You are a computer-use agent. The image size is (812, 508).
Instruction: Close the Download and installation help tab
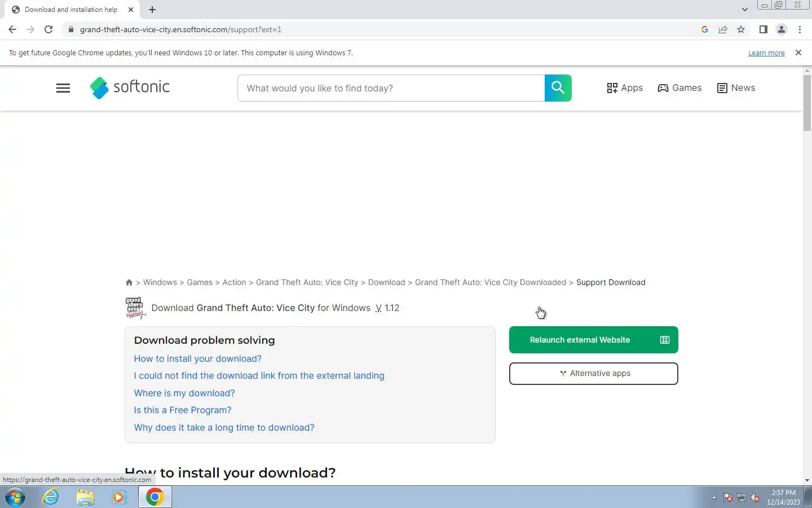[x=131, y=10]
